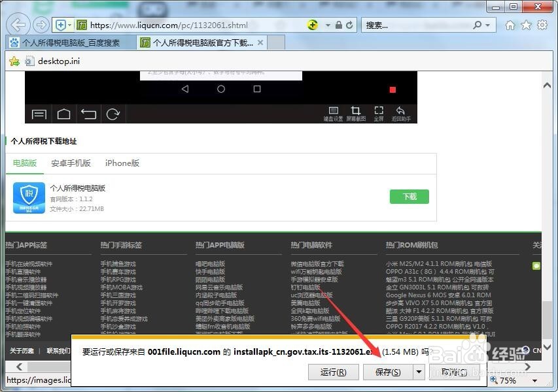Viewport: 558px width, 392px height.
Task: Click the 搜索 search input box
Action: 416,25
